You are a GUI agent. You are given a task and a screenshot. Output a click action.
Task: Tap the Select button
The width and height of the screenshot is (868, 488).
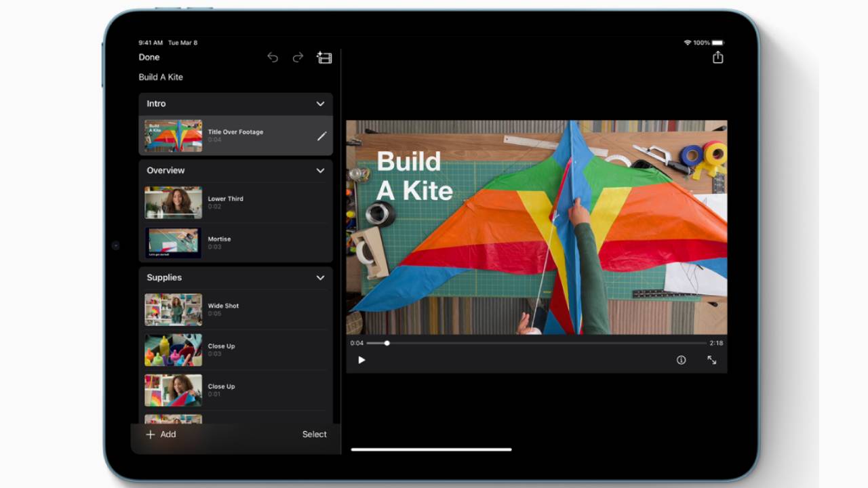pyautogui.click(x=315, y=434)
